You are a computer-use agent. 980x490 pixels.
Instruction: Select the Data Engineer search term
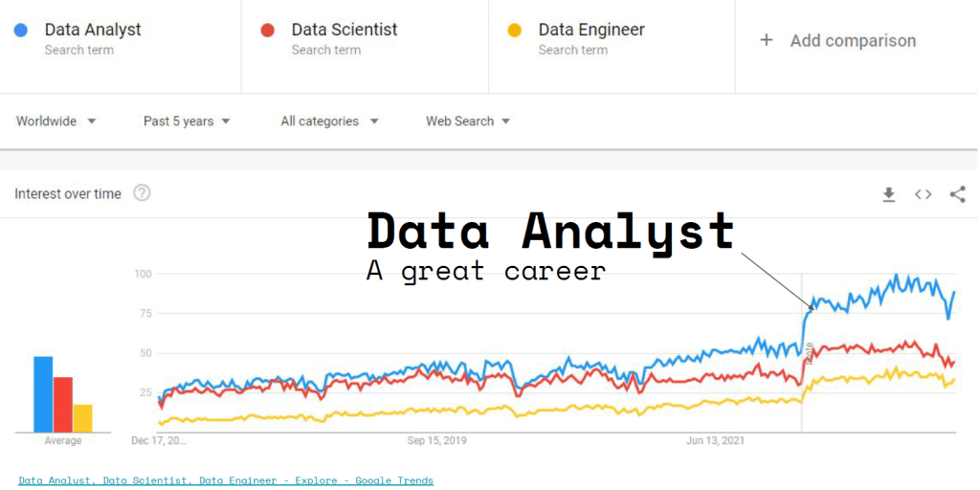(x=591, y=31)
